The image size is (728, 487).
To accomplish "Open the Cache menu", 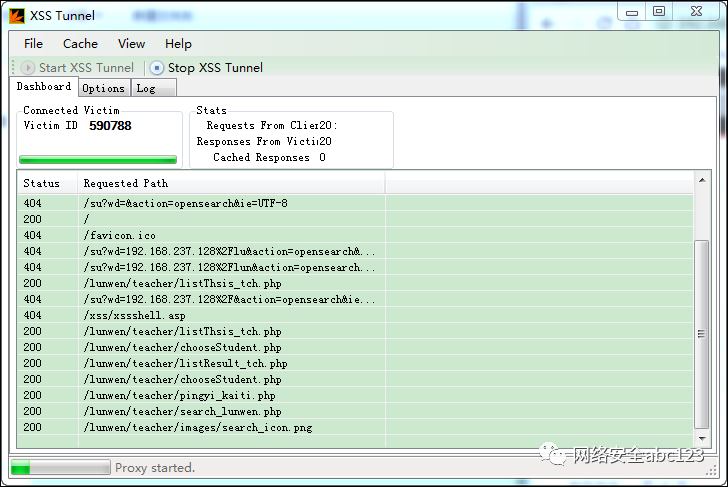I will 80,43.
